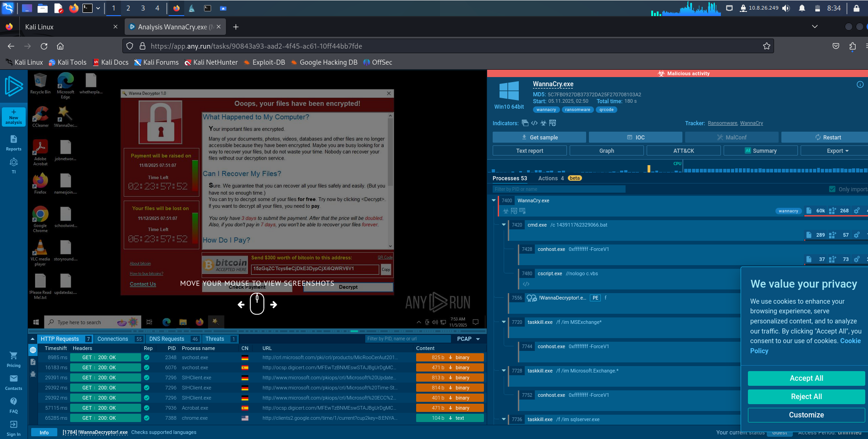This screenshot has height=439, width=868.
Task: Click the file count icon for WannaCry.exe process
Action: click(809, 211)
